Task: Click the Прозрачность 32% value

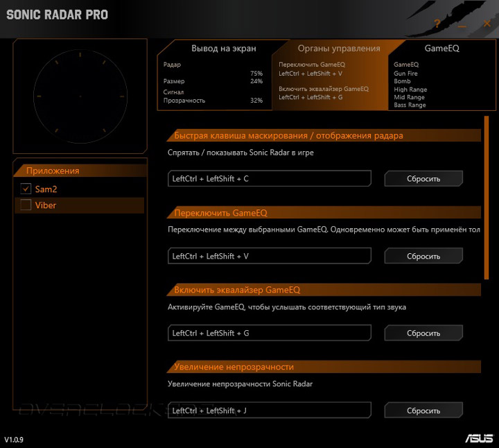Action: coord(256,101)
